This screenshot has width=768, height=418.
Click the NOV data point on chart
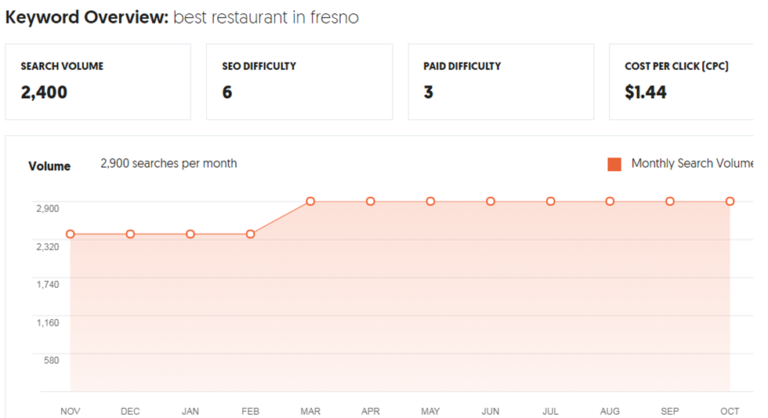click(71, 234)
